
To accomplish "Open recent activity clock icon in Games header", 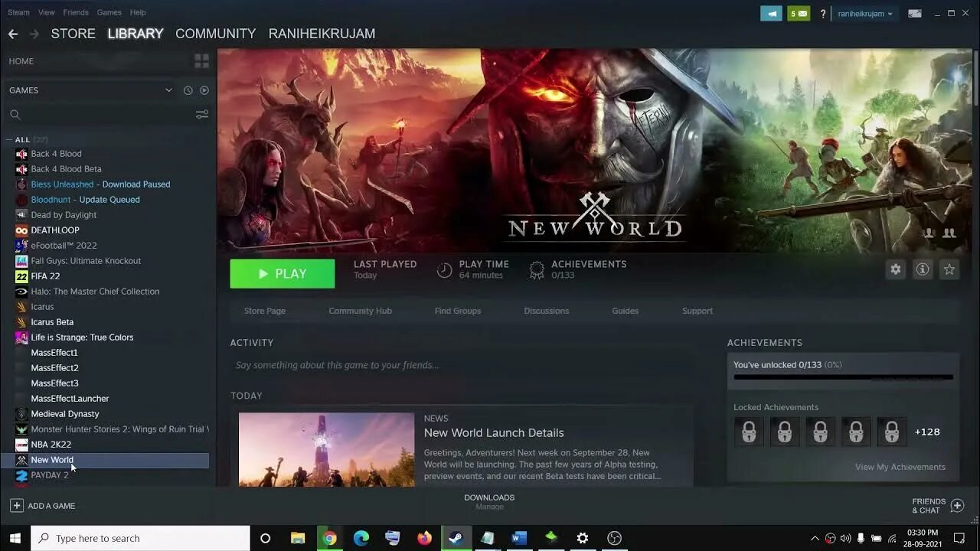I will click(x=188, y=90).
